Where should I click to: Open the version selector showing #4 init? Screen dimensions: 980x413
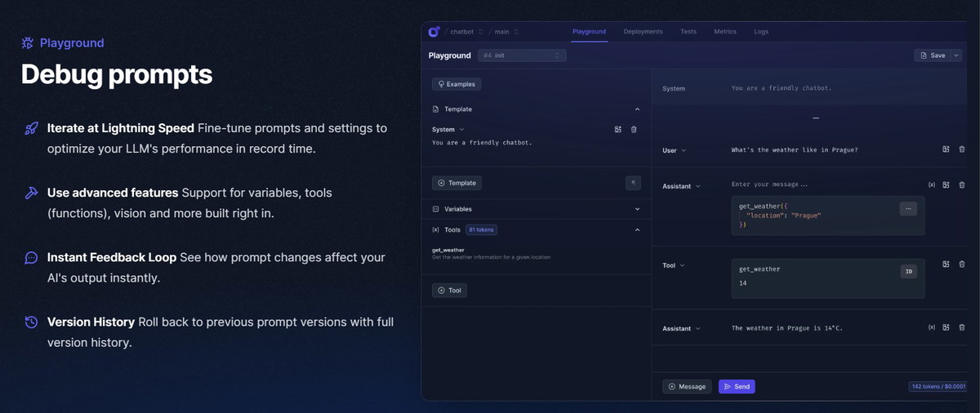pyautogui.click(x=522, y=56)
